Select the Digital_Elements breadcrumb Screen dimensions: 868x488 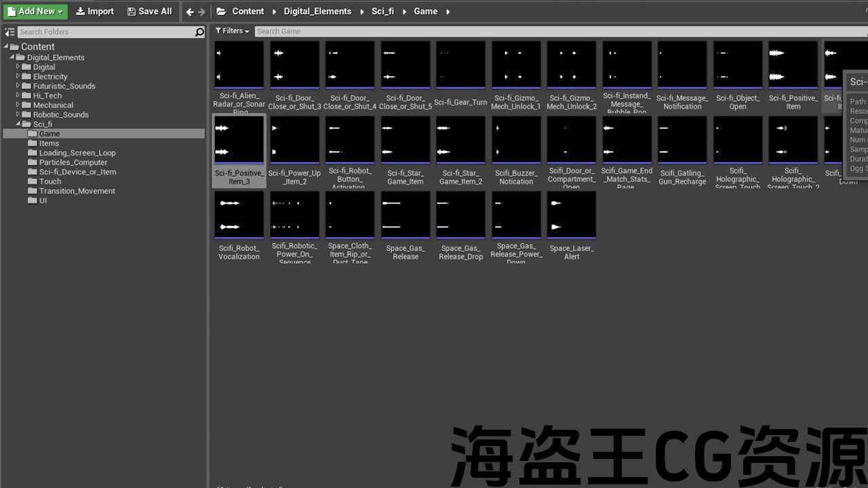coord(317,12)
